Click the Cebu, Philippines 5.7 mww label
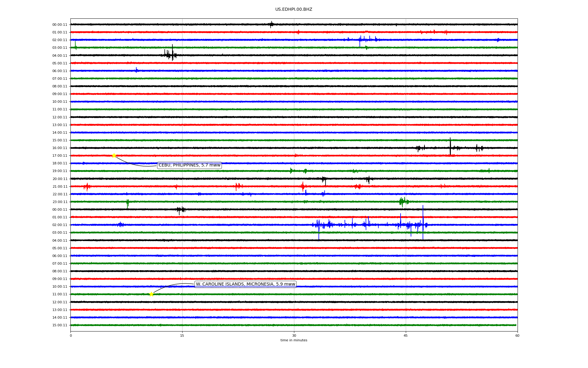The image size is (588, 368). click(x=189, y=165)
